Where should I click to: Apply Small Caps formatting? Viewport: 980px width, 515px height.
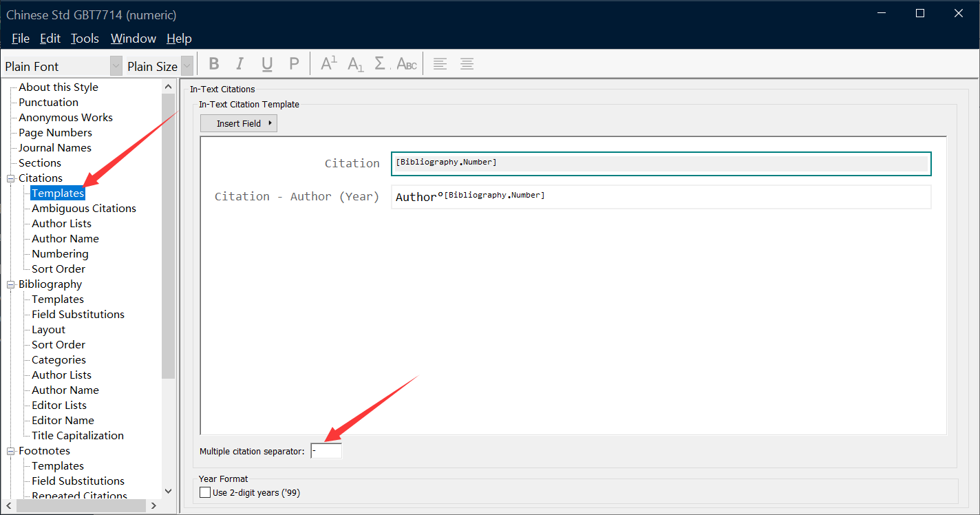pos(407,64)
